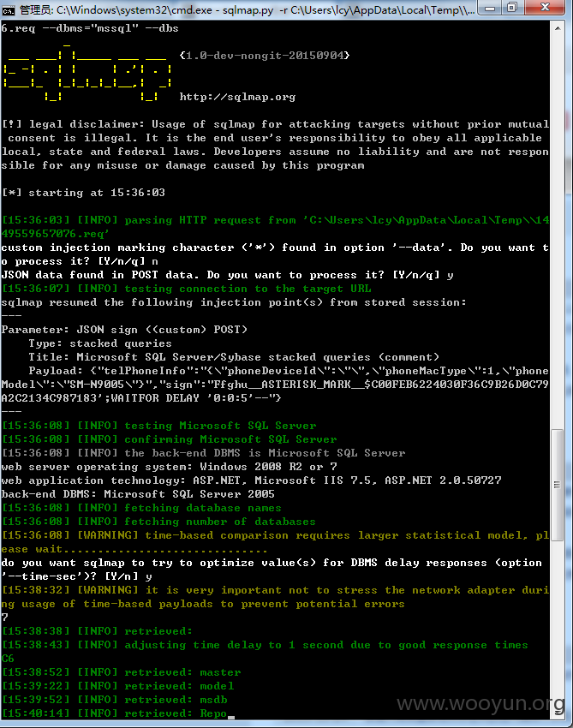Viewport: 573px width, 728px height.
Task: Click the 'confirming Microsoft SQL Server' line
Action: (169, 439)
